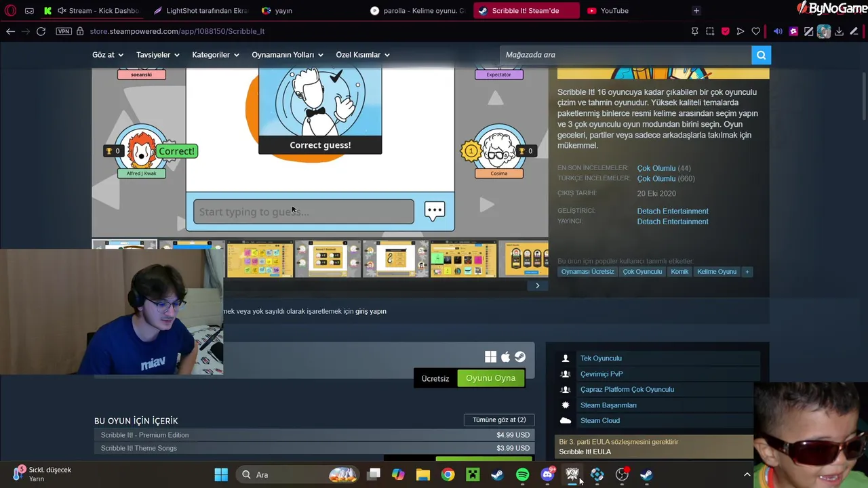868x488 pixels.
Task: Go back to the previous page
Action: 10,31
